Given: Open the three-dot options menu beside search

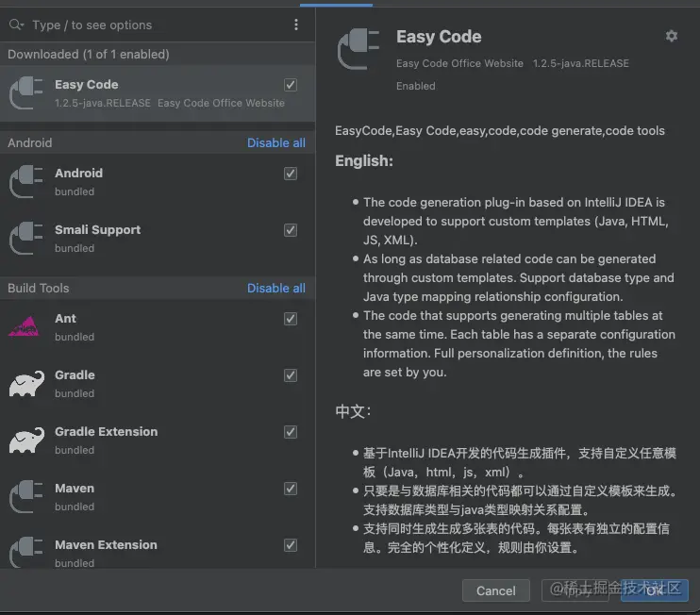Looking at the screenshot, I should (296, 25).
